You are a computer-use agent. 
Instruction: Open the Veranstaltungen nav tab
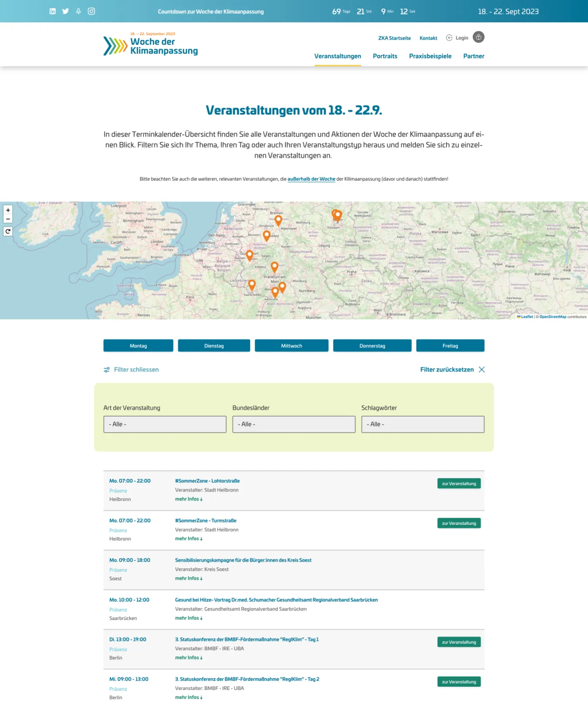coord(338,56)
